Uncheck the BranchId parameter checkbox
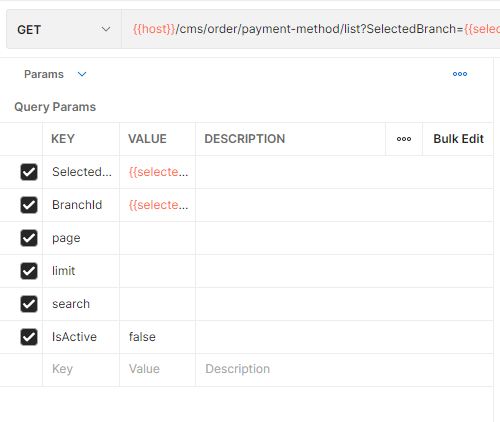This screenshot has width=500, height=422. pos(29,205)
